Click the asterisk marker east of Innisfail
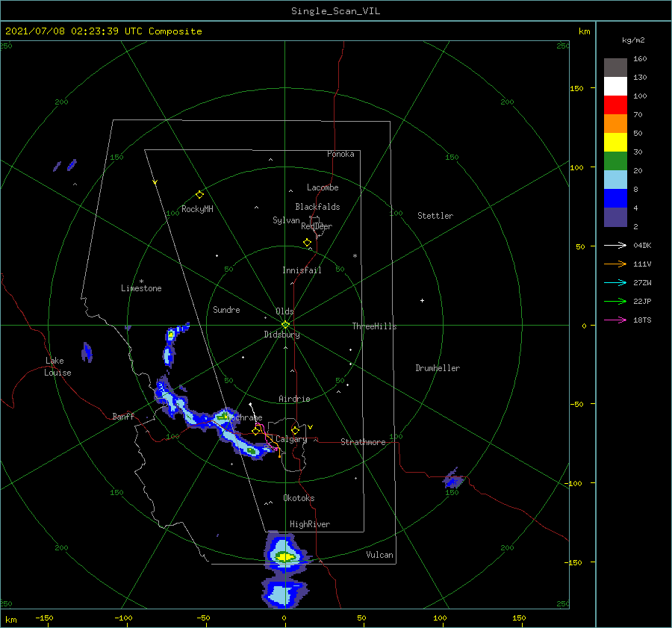The width and height of the screenshot is (672, 628). [x=355, y=256]
